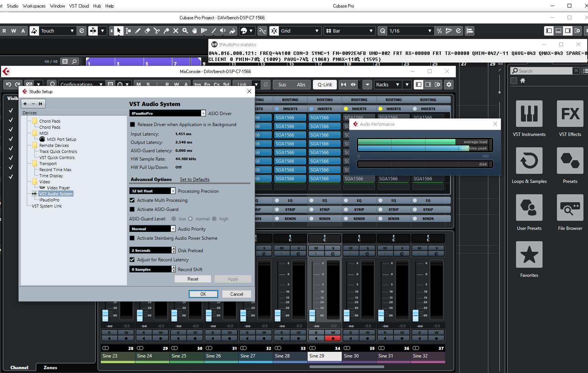Select the Range Selection tool
This screenshot has width=588, height=373.
(128, 31)
